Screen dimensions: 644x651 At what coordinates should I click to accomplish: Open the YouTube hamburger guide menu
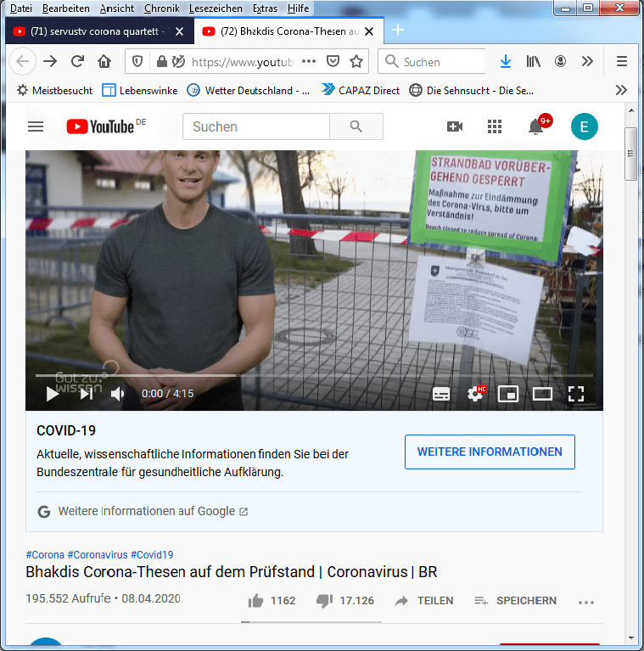(x=35, y=126)
